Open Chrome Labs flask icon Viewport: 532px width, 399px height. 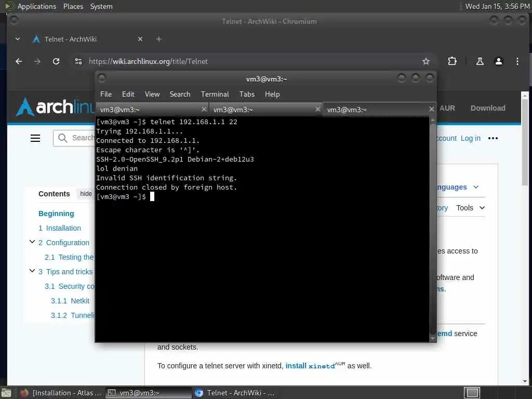tap(480, 61)
